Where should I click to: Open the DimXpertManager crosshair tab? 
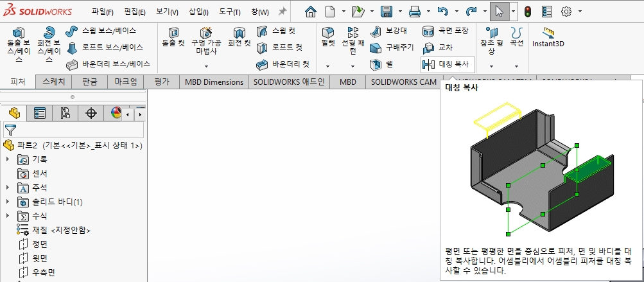[x=91, y=112]
